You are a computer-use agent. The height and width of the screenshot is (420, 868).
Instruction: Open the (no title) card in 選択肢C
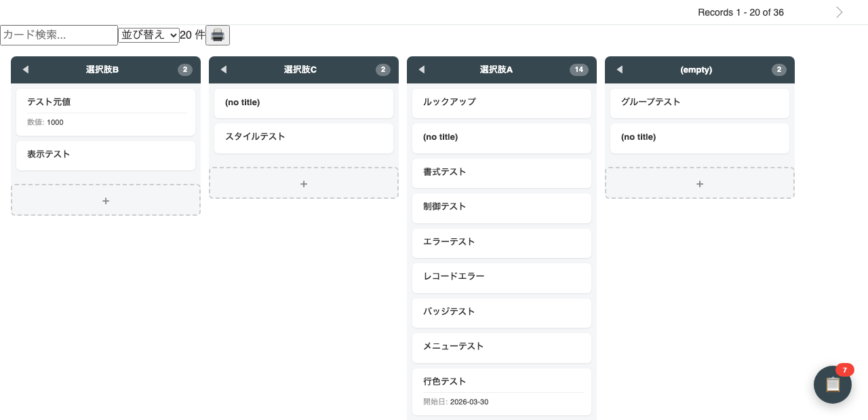[304, 103]
